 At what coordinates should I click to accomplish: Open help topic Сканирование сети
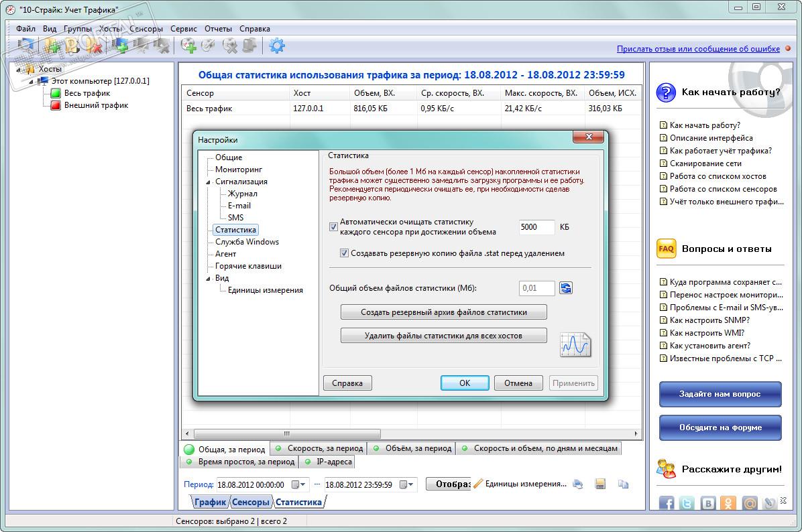coord(705,163)
